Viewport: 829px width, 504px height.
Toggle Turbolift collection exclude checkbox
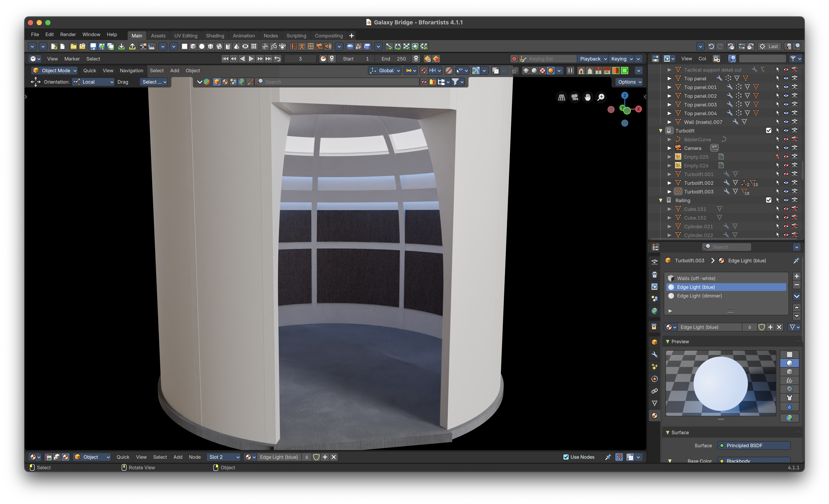point(768,130)
